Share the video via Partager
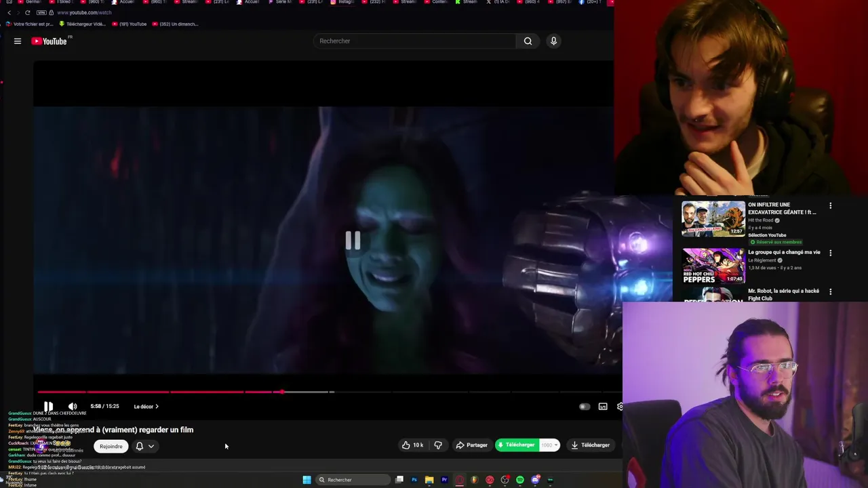The image size is (868, 488). click(471, 445)
